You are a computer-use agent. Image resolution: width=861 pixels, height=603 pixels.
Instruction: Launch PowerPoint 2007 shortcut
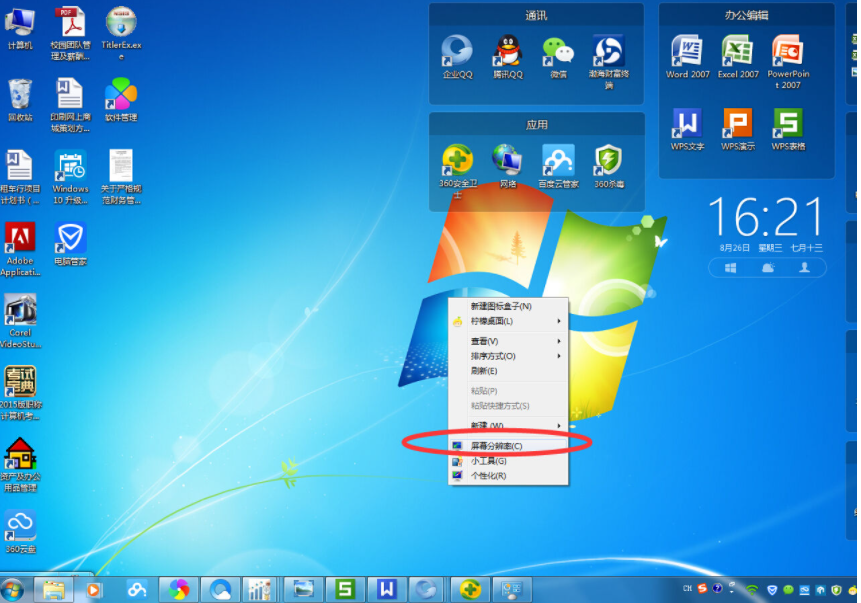(x=788, y=62)
